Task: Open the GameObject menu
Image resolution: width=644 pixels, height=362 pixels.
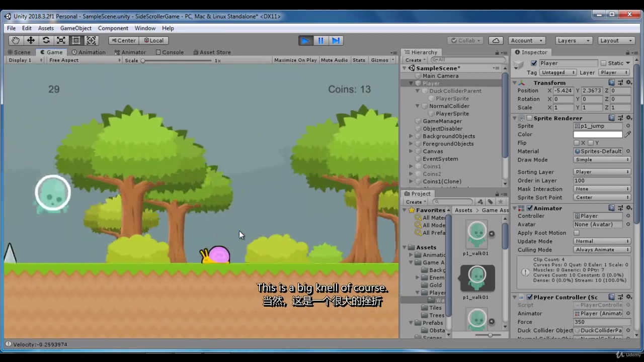Action: 75,28
